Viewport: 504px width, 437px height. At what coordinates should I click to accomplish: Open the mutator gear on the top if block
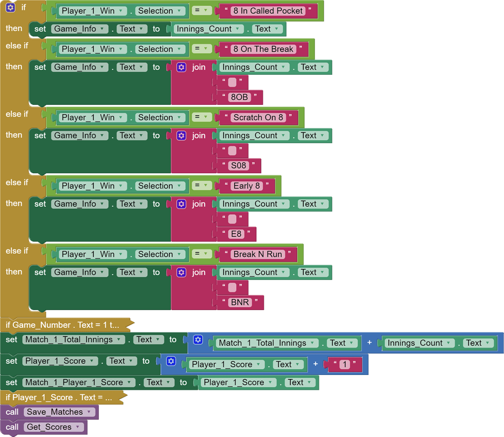click(x=10, y=7)
